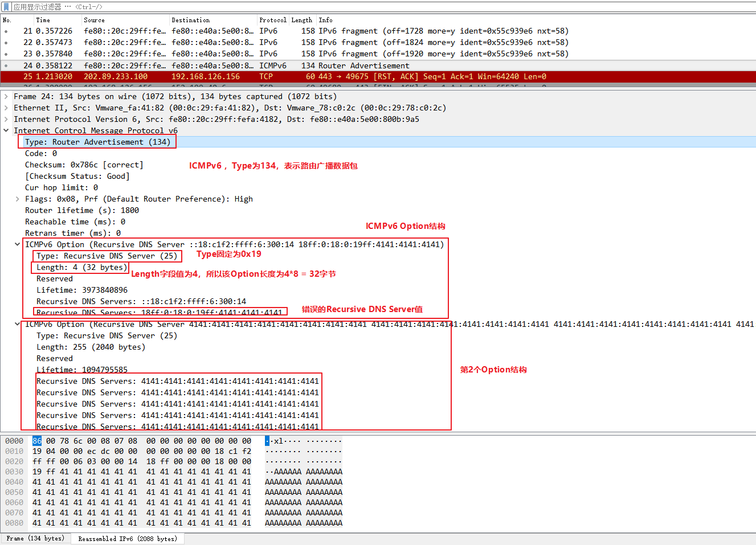The image size is (756, 545).
Task: Select Cur hop limit: 0 row
Action: [x=62, y=187]
